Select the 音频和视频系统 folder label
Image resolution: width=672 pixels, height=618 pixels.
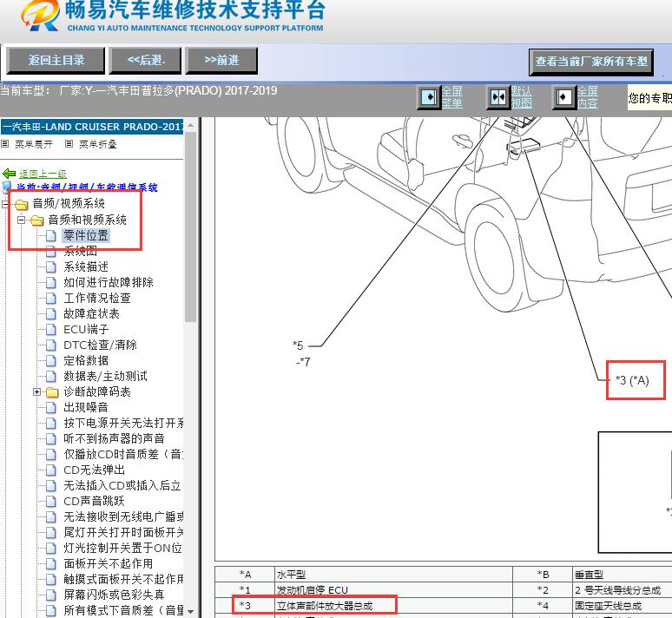point(87,220)
